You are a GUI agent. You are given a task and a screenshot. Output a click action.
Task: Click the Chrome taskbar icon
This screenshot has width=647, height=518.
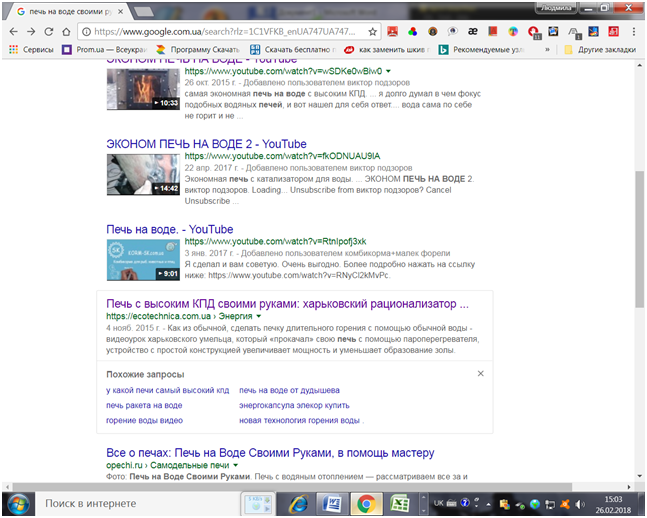coord(366,504)
